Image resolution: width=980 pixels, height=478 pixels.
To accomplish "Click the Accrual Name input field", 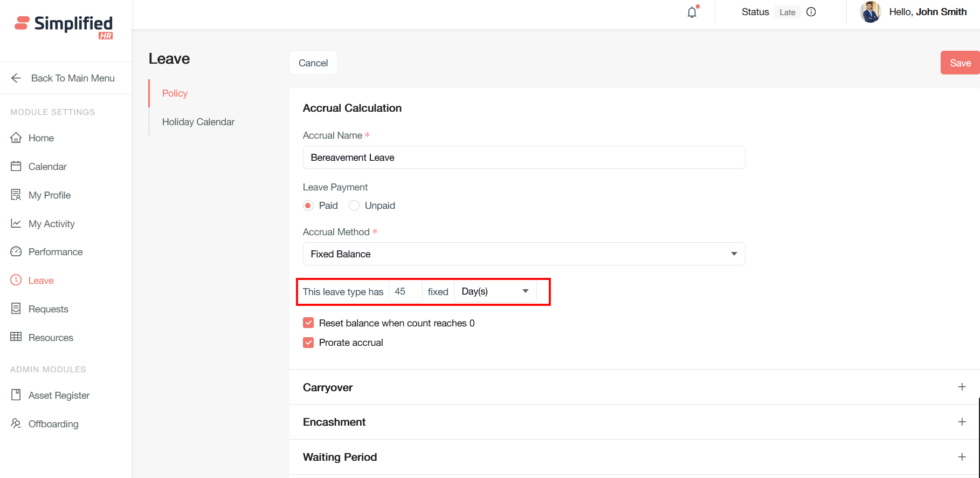I will click(523, 158).
